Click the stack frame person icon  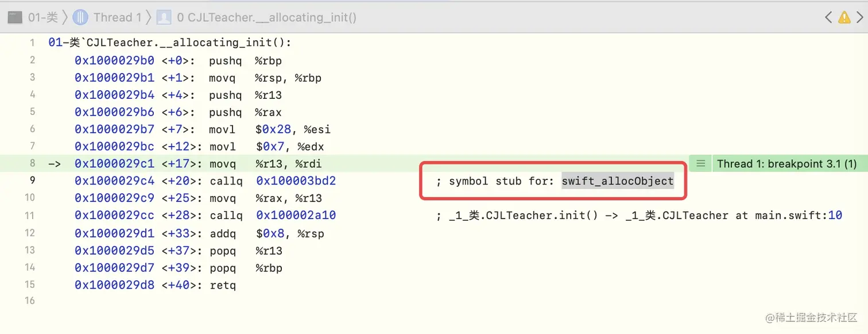(x=164, y=17)
